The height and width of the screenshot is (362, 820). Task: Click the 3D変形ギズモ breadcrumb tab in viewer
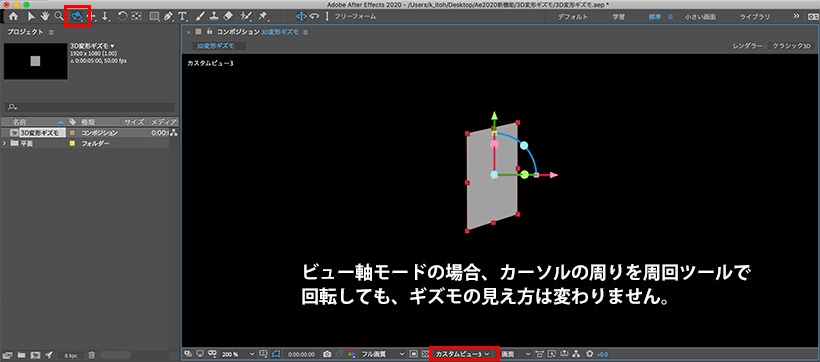tap(214, 46)
